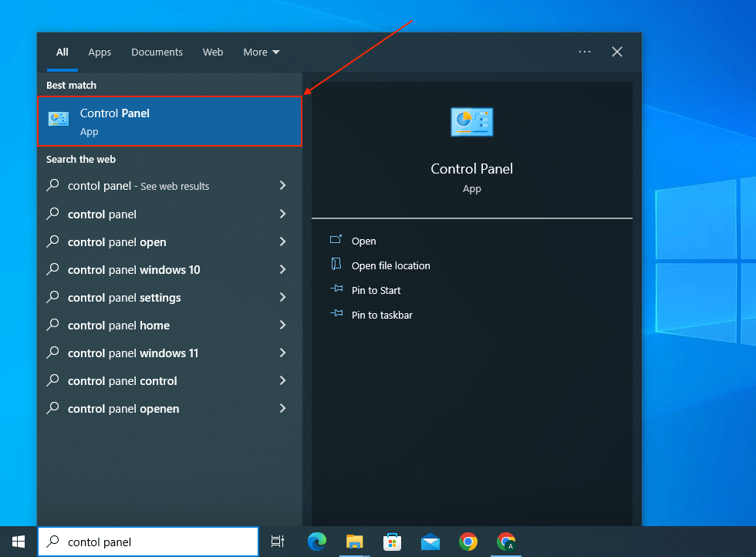
Task: Open Control Panel best match result
Action: point(169,121)
